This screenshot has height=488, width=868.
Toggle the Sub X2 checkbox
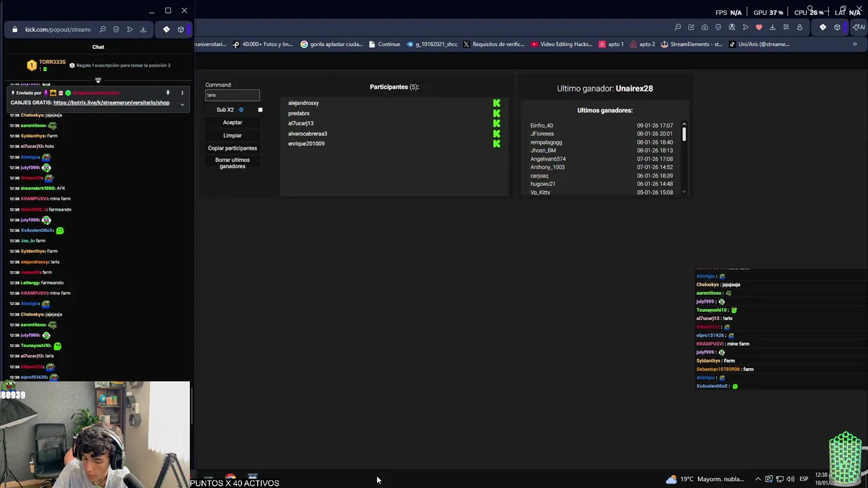[x=260, y=110]
